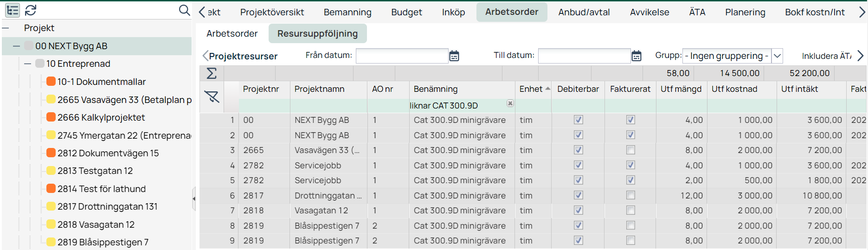
Task: Open the Projektöversikt tab
Action: (x=272, y=12)
